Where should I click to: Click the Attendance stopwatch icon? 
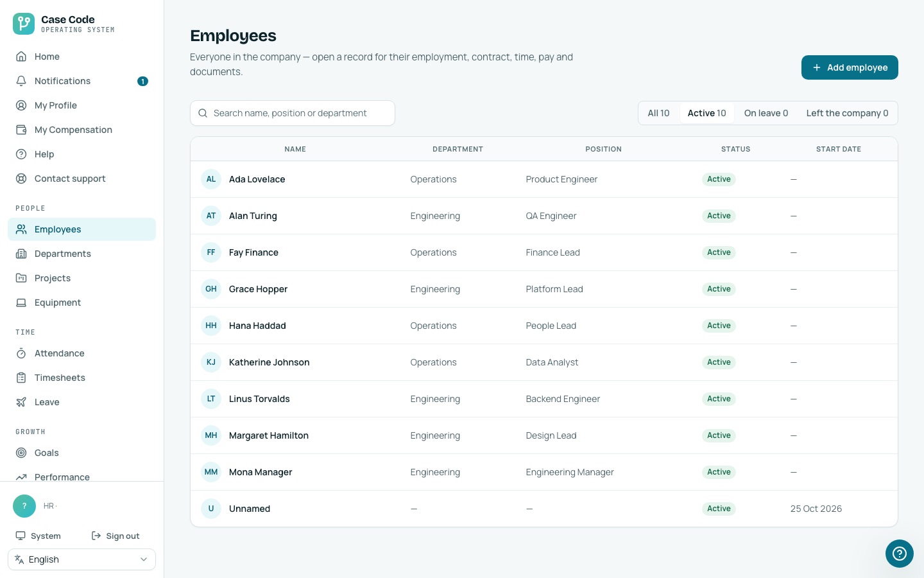[21, 353]
